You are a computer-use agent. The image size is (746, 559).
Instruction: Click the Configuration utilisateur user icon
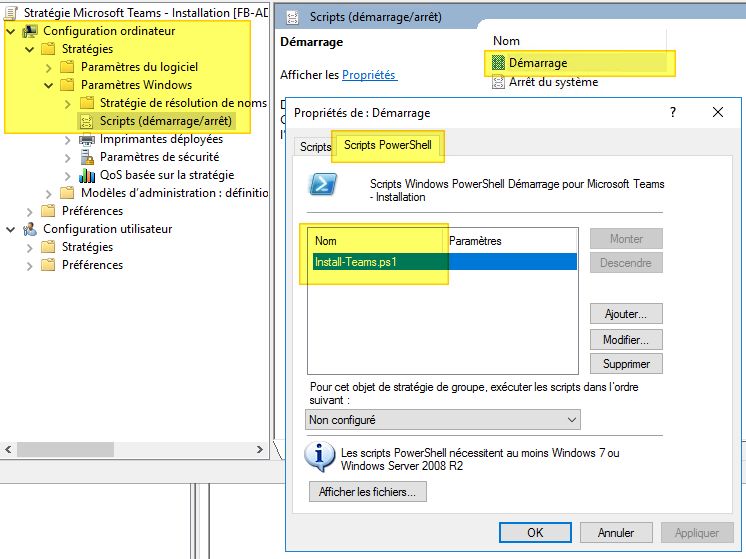pyautogui.click(x=29, y=229)
